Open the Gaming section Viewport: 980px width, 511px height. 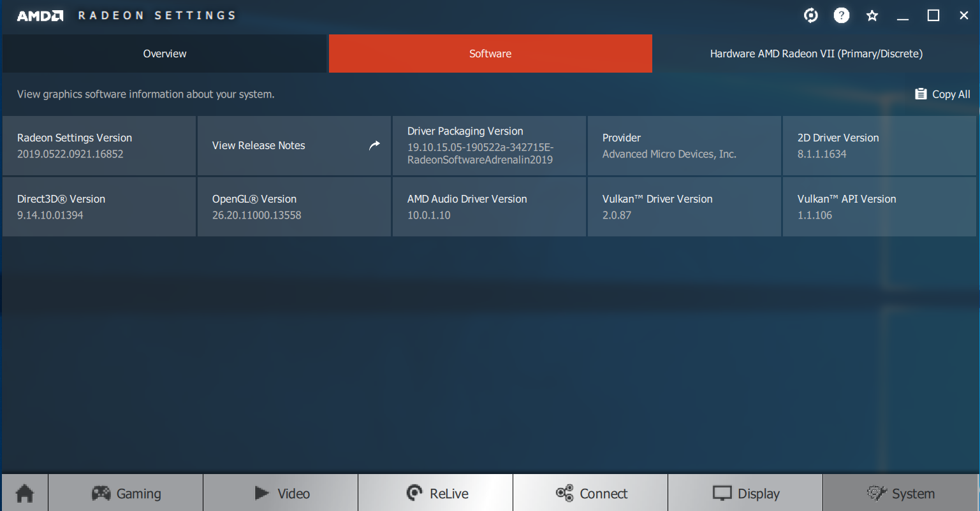(126, 493)
